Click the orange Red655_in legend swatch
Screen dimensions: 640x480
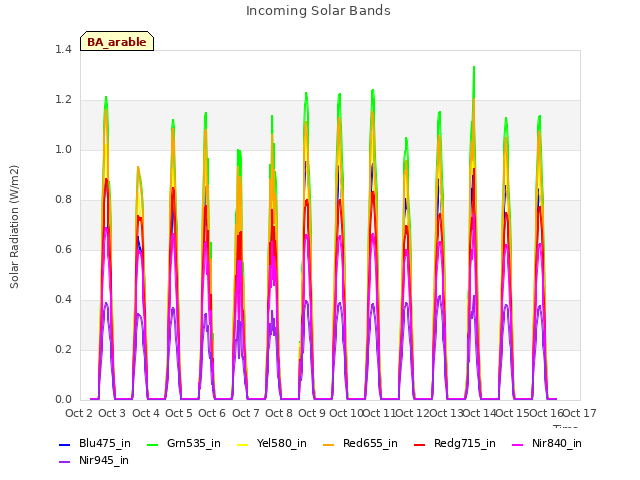coord(329,444)
